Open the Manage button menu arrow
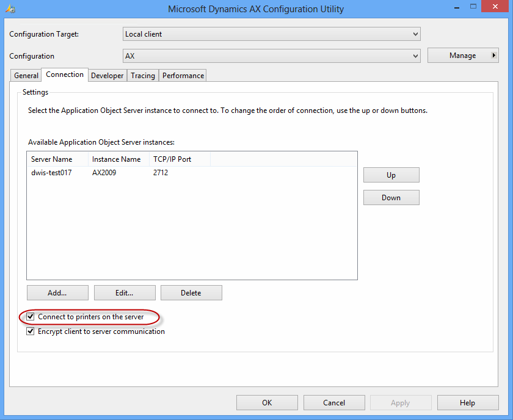 (494, 56)
